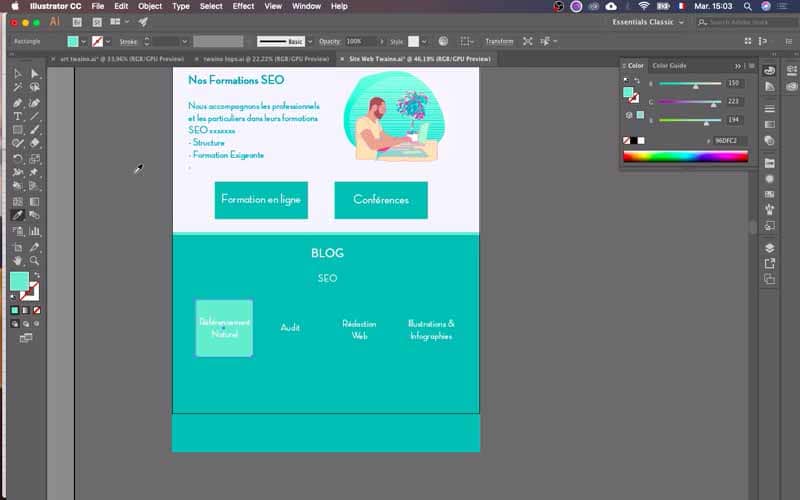Reset default fill and stroke in toolbox

click(13, 296)
